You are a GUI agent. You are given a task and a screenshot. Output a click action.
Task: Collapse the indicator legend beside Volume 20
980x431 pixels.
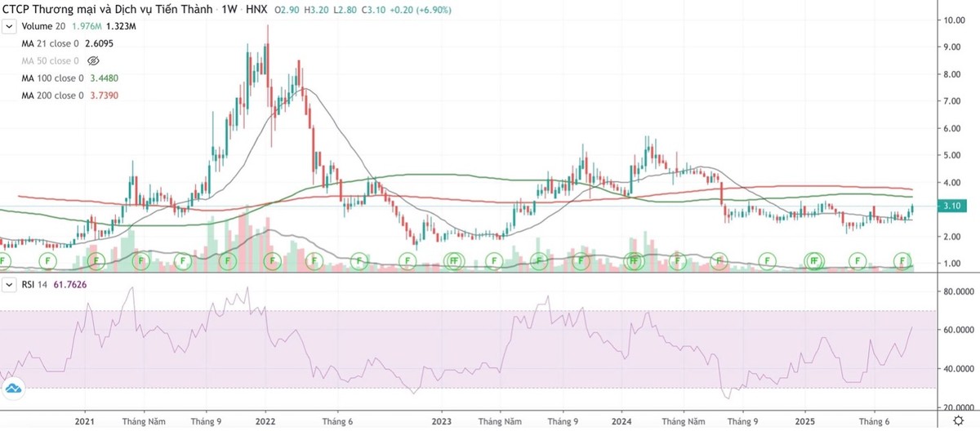10,26
